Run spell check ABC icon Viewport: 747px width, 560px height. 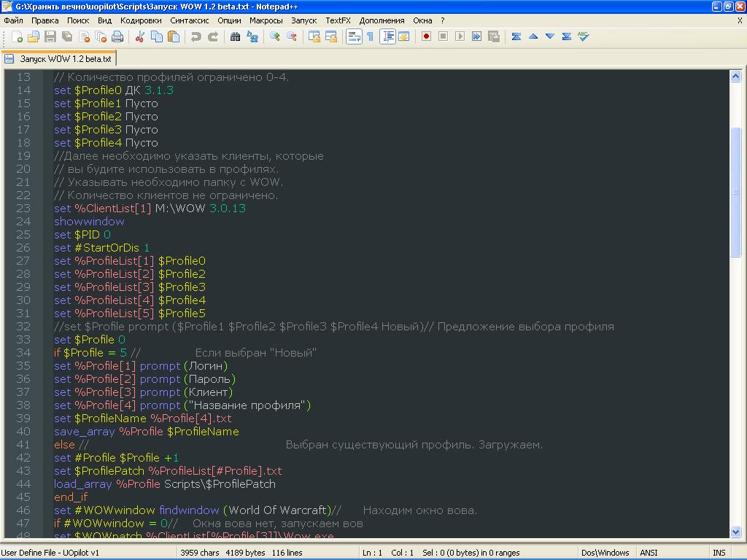click(583, 36)
